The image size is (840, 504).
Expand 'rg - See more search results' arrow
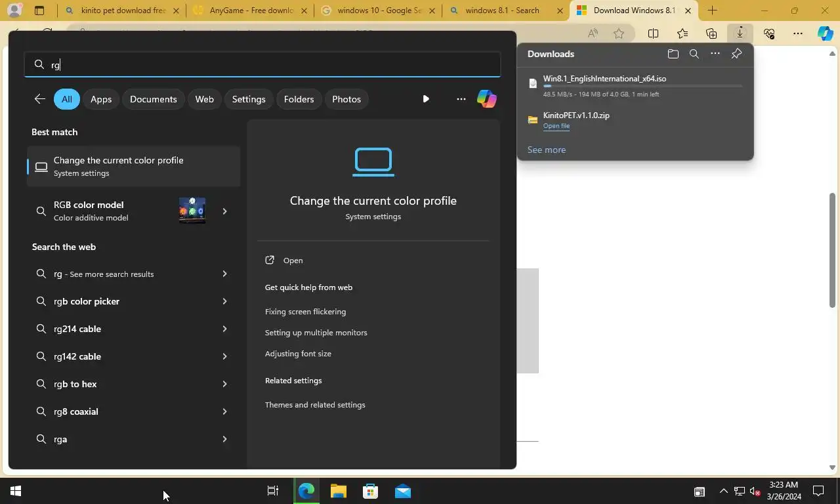coord(224,274)
